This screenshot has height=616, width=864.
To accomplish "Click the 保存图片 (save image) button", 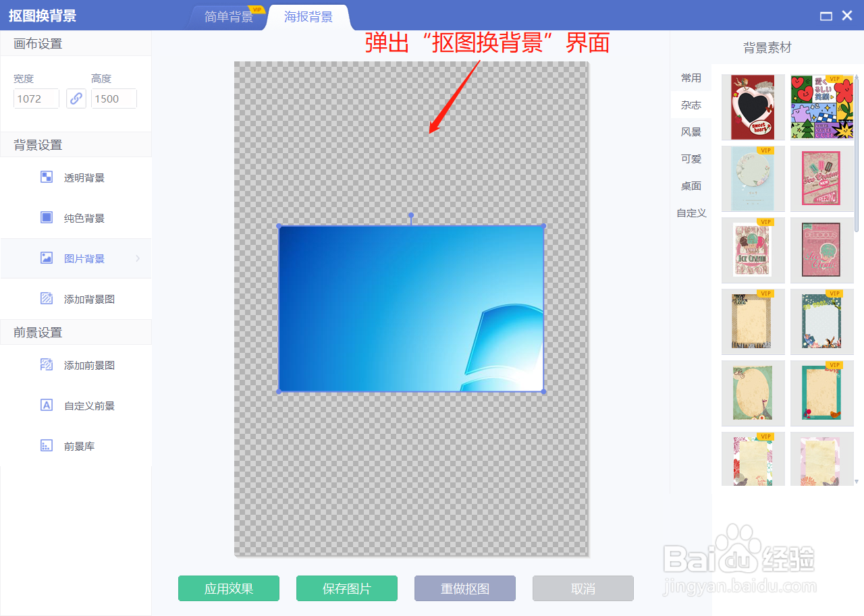I will 346,588.
